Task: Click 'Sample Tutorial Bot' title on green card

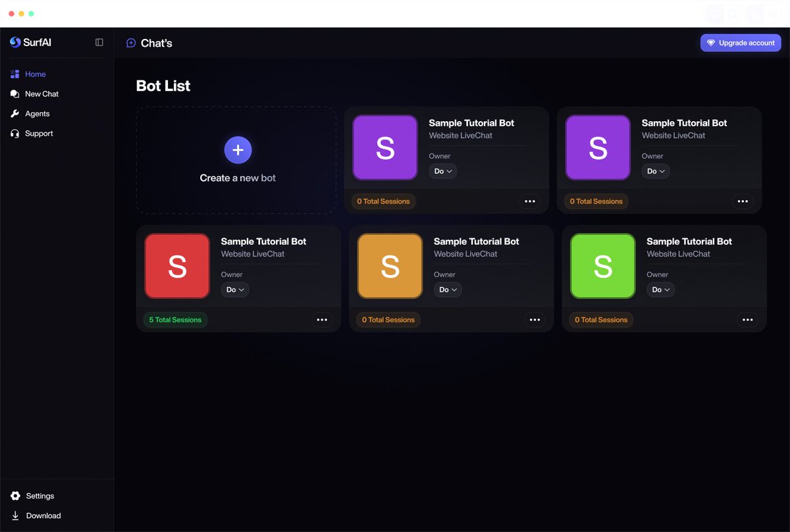Action: pyautogui.click(x=689, y=242)
